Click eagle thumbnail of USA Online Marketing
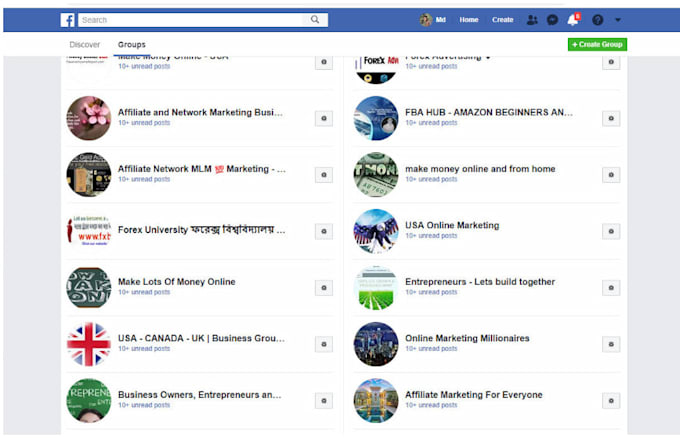 pyautogui.click(x=376, y=231)
